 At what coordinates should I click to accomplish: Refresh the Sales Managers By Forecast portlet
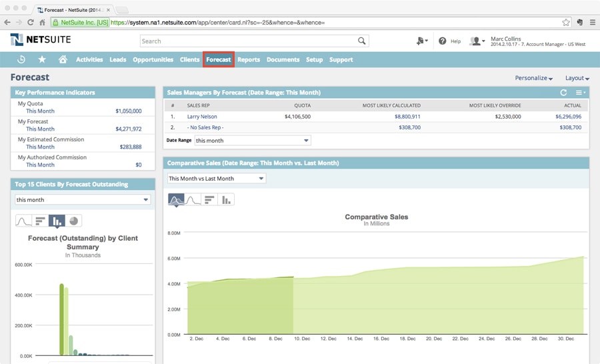(563, 93)
